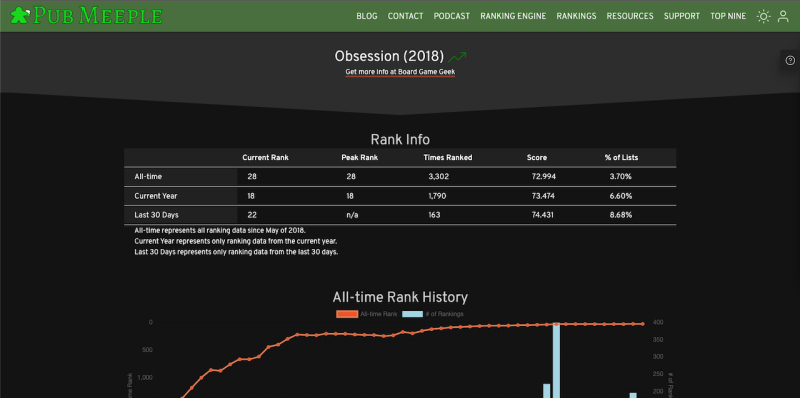Click the last orange point on rank line
Viewport: 800px width, 398px height.
tap(642, 324)
